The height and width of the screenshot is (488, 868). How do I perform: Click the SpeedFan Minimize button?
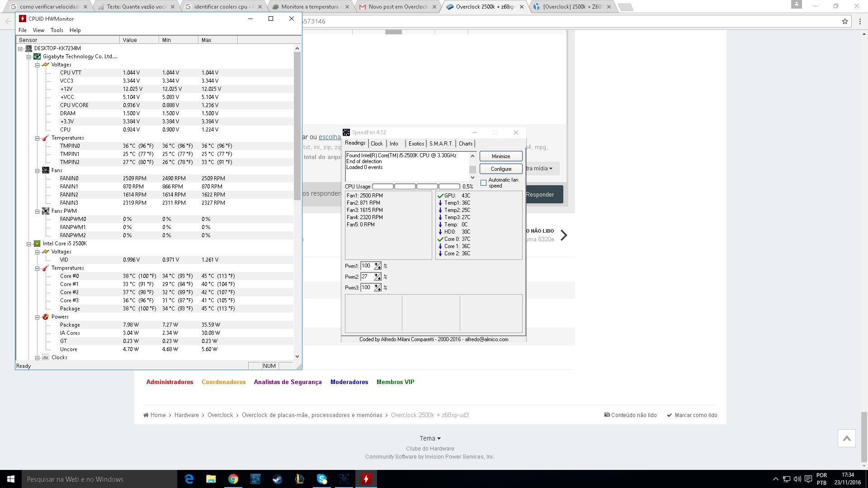(501, 156)
